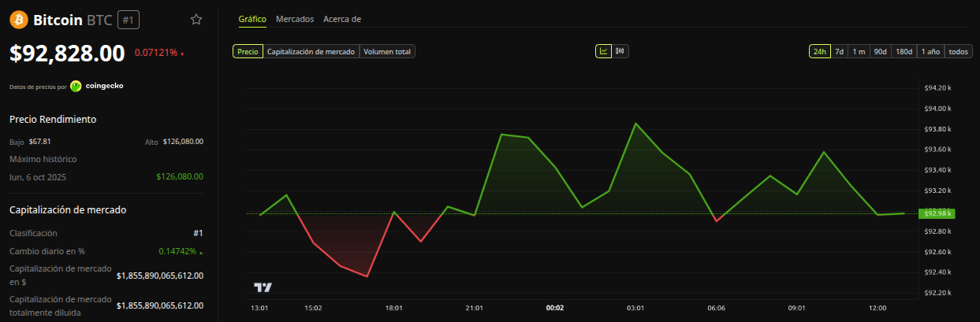This screenshot has height=322, width=980.
Task: Open the Mercados tab
Action: (x=295, y=19)
